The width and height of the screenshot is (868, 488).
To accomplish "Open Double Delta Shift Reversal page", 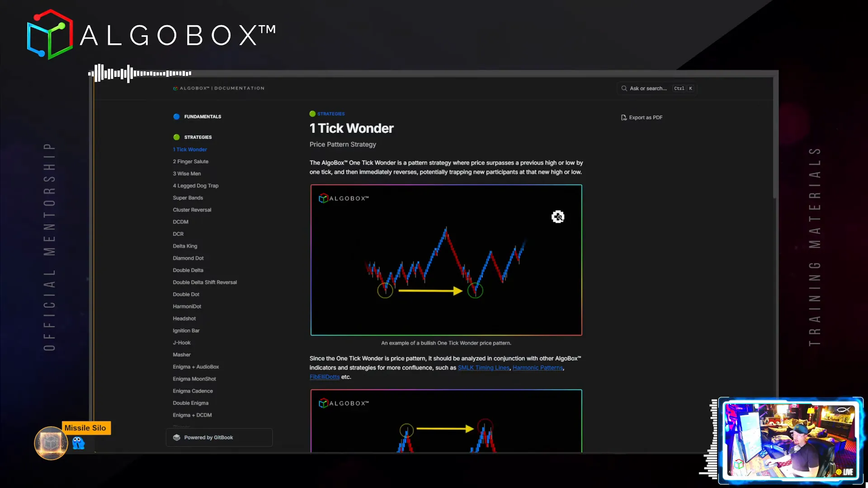I will click(x=205, y=282).
